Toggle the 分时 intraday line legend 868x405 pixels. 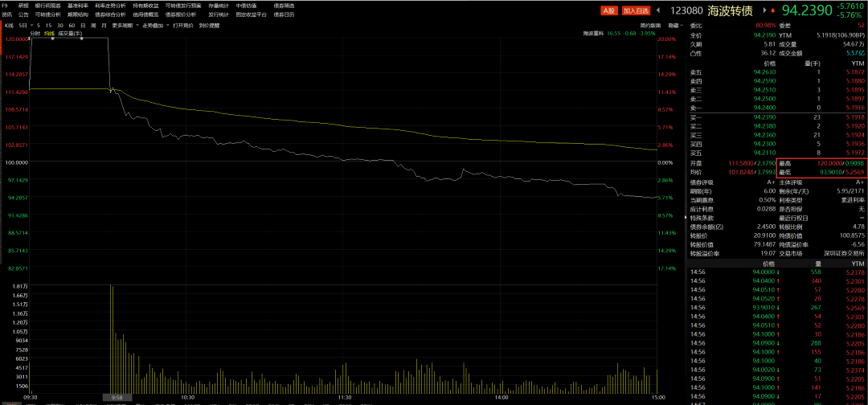coord(35,33)
